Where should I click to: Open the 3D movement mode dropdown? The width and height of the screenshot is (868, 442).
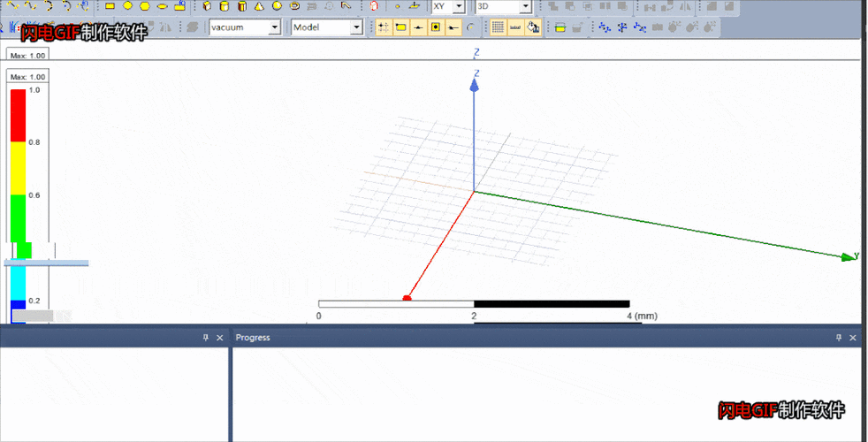tap(525, 6)
